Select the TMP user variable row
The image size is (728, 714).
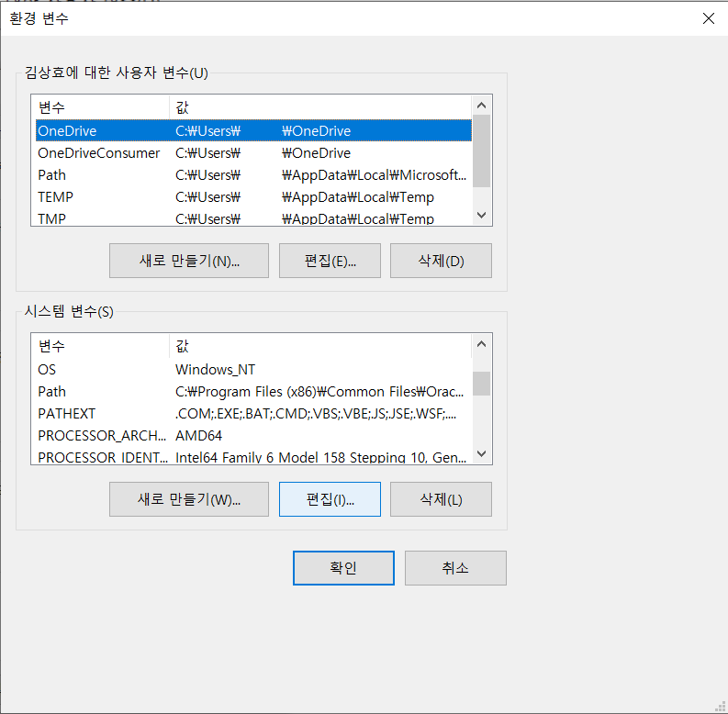pyautogui.click(x=253, y=218)
